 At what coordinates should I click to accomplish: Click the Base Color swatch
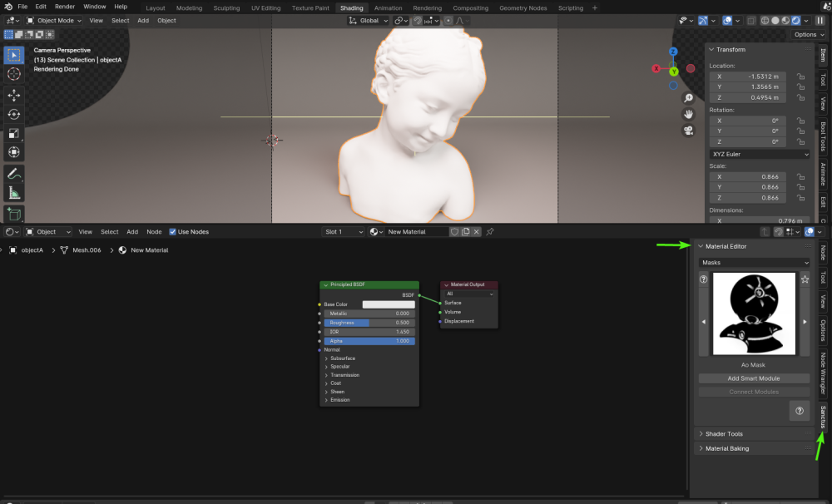click(x=388, y=304)
